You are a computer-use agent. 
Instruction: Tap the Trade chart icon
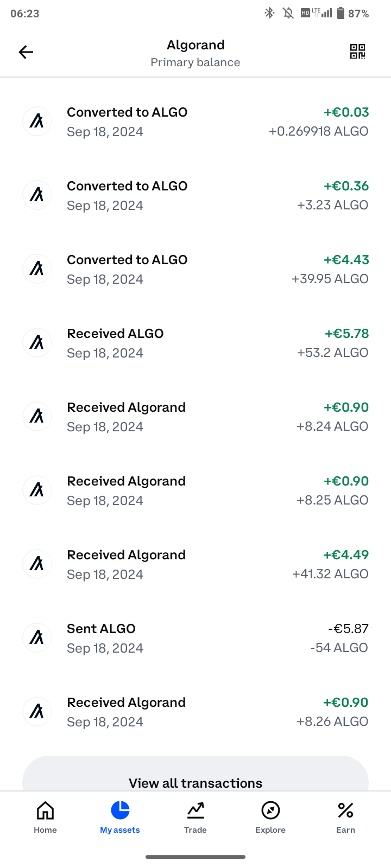pos(195,810)
